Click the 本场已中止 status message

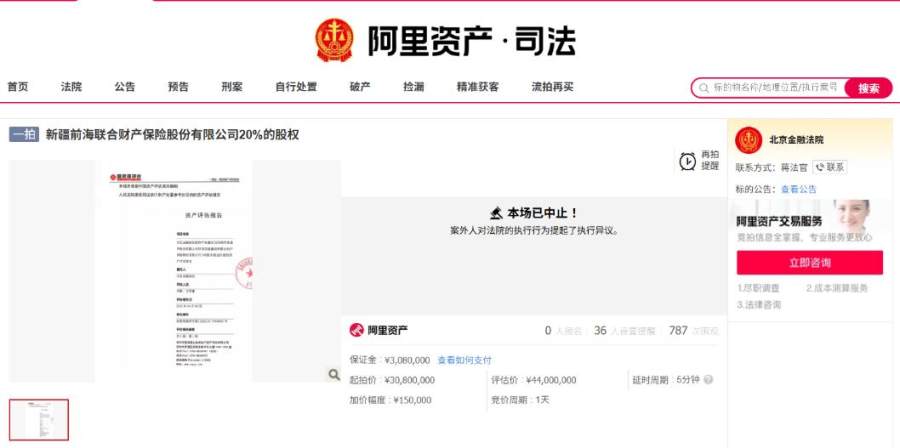click(x=541, y=213)
